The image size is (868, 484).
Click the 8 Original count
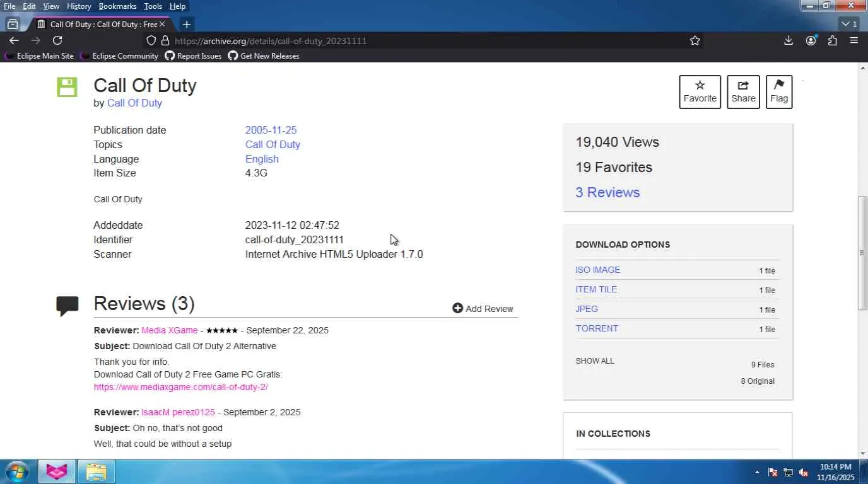[x=758, y=381]
